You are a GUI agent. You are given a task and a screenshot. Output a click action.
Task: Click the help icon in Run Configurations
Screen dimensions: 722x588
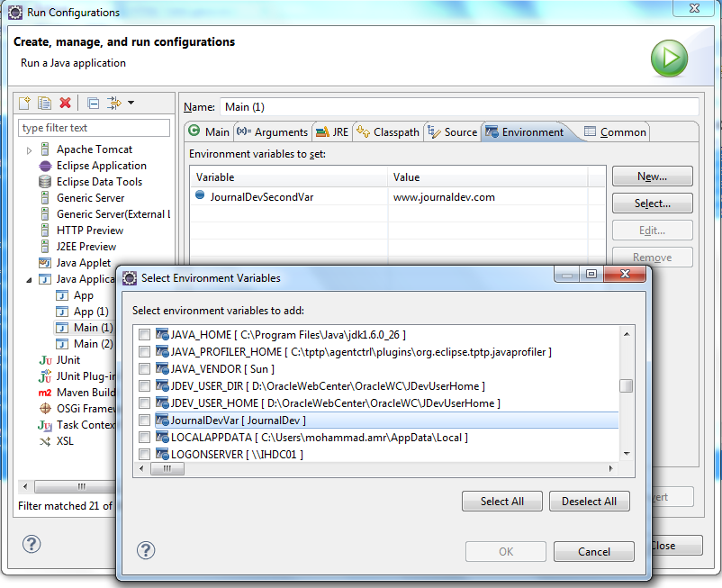[x=32, y=544]
